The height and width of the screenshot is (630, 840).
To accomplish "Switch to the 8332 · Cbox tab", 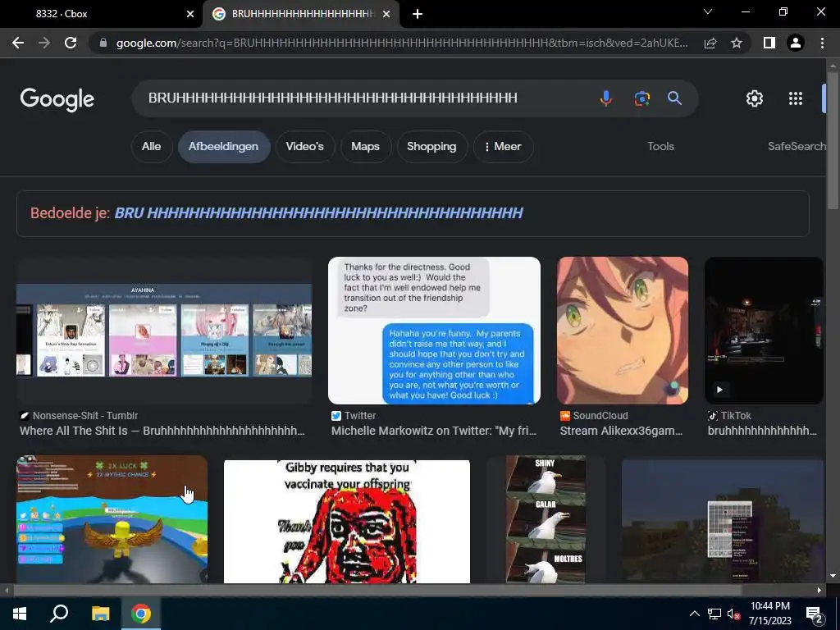I will pos(102,14).
